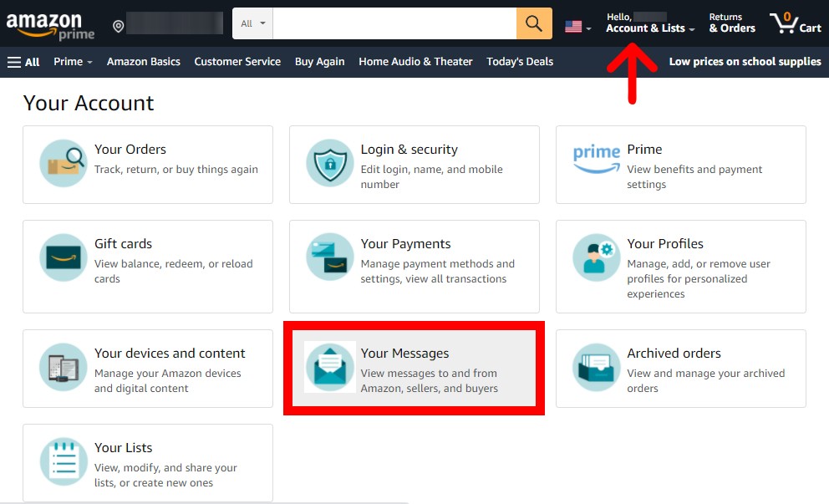Click the cart item count number
The image size is (829, 504).
(787, 17)
